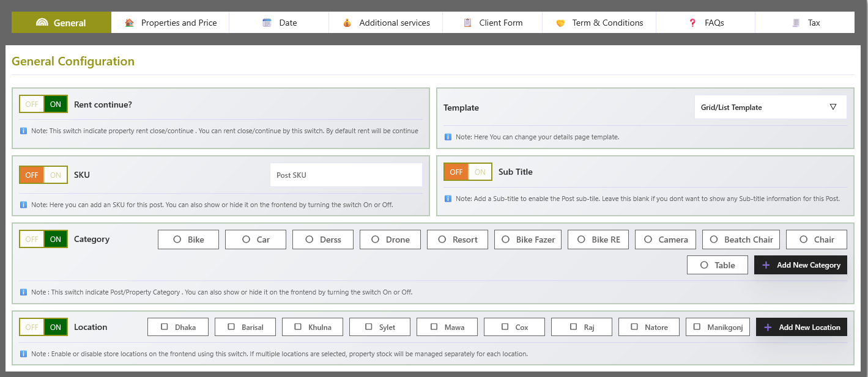Click the plus icon on Add New Category
Viewport: 868px width, 377px height.
766,265
